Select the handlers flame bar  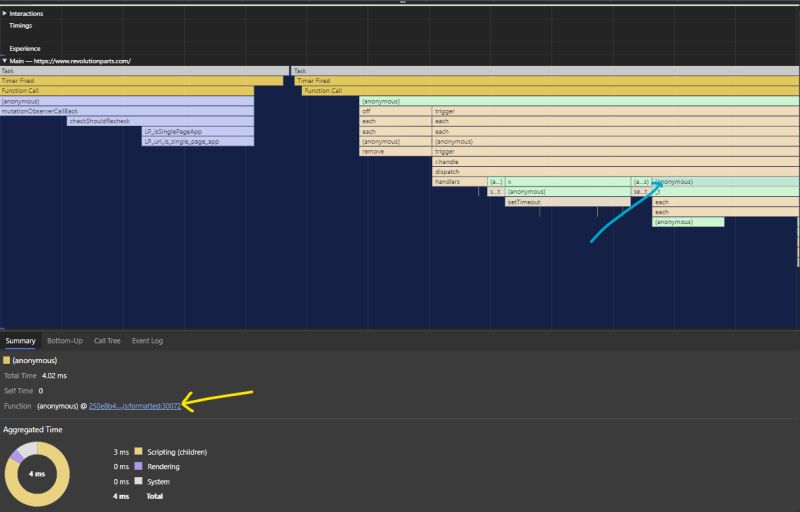[x=460, y=182]
